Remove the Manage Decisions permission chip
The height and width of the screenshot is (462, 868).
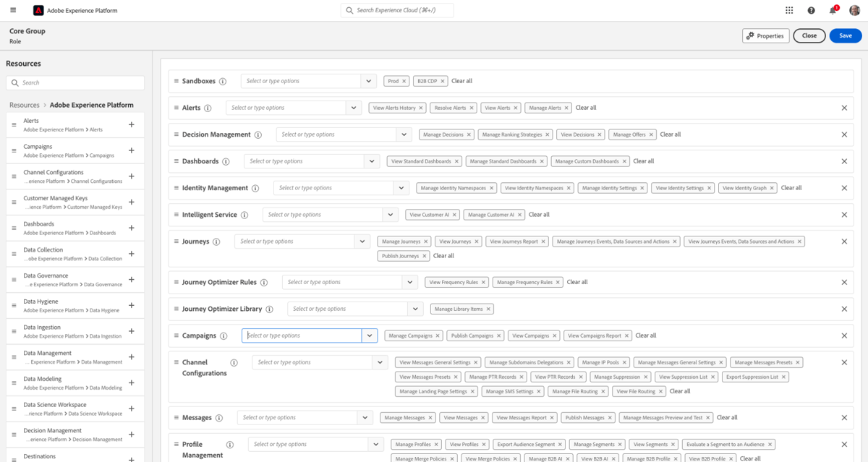pyautogui.click(x=469, y=134)
